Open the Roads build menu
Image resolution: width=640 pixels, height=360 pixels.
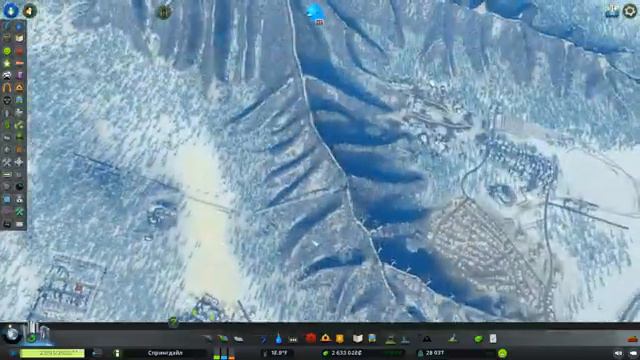tap(207, 338)
